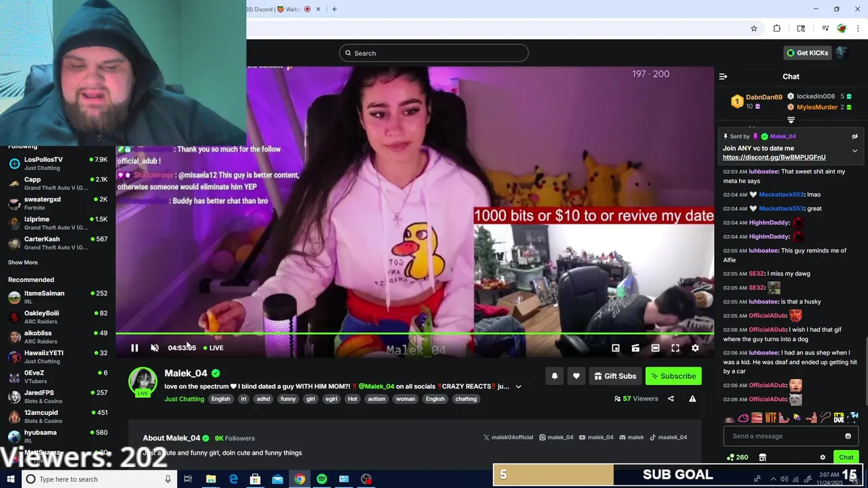Screen dimensions: 868x488
Task: Unmute the stream audio
Action: pyautogui.click(x=155, y=348)
